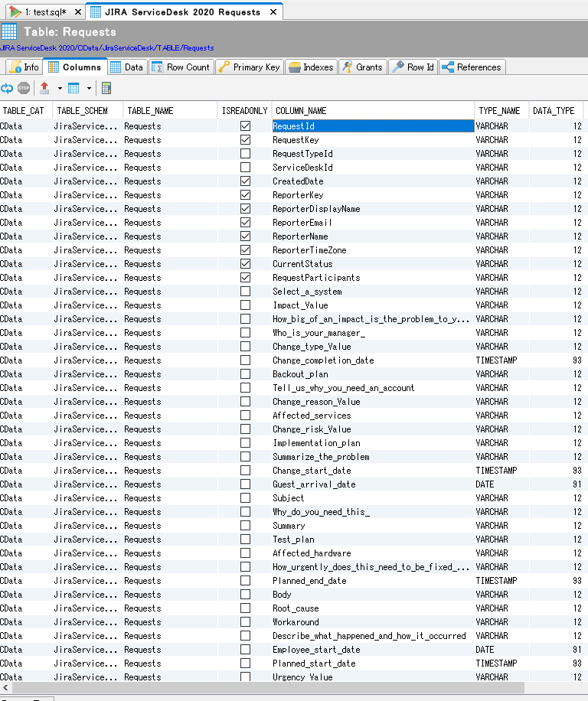Image resolution: width=588 pixels, height=701 pixels.
Task: Open the References tab
Action: pyautogui.click(x=472, y=67)
